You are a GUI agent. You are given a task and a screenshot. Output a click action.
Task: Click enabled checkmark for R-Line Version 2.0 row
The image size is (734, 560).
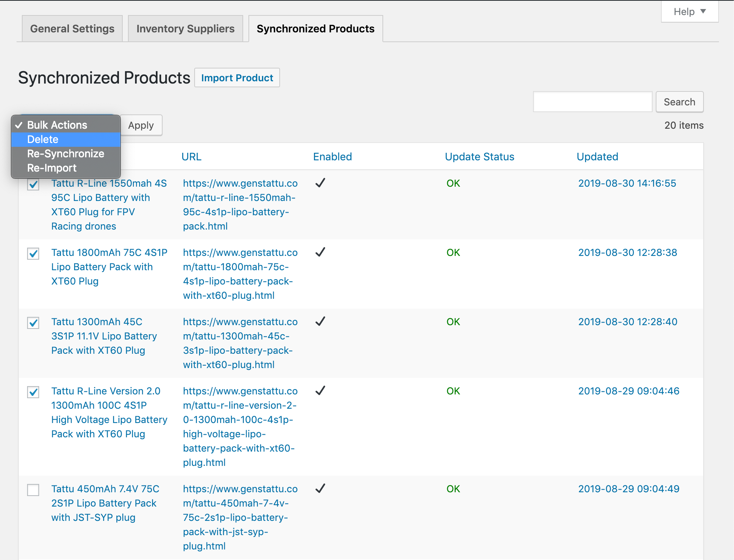point(320,391)
